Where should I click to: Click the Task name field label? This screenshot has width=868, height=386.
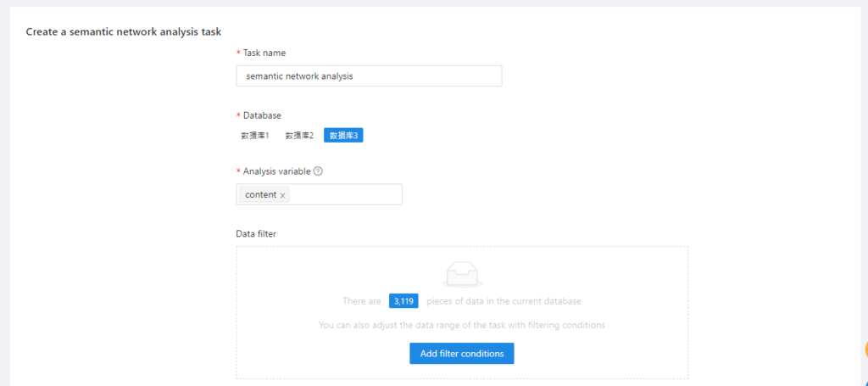coord(264,53)
